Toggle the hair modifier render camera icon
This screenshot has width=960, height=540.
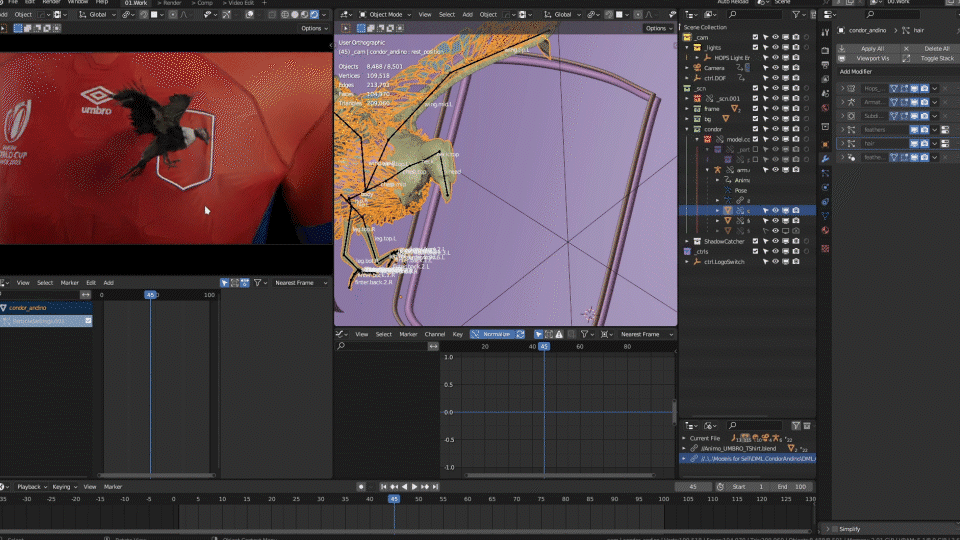pyautogui.click(x=924, y=143)
